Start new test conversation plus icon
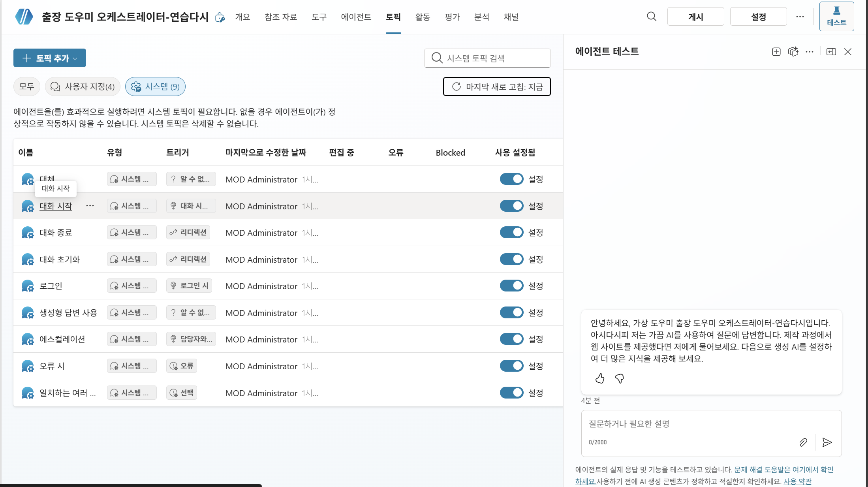The height and width of the screenshot is (487, 868). click(x=776, y=52)
